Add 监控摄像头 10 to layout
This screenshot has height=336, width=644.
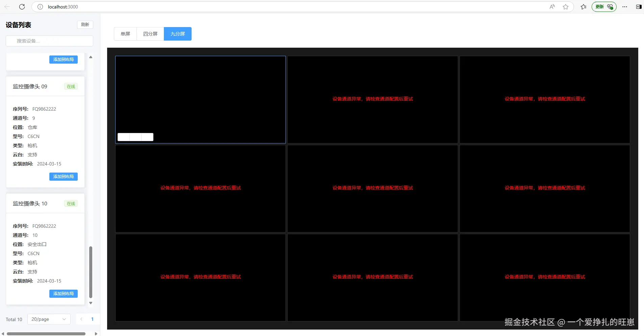point(64,294)
